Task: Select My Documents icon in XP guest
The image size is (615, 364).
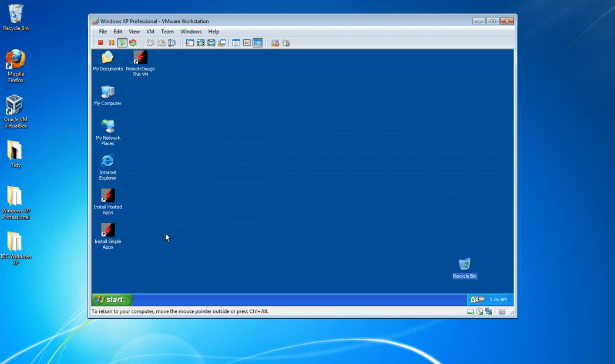Action: point(107,60)
